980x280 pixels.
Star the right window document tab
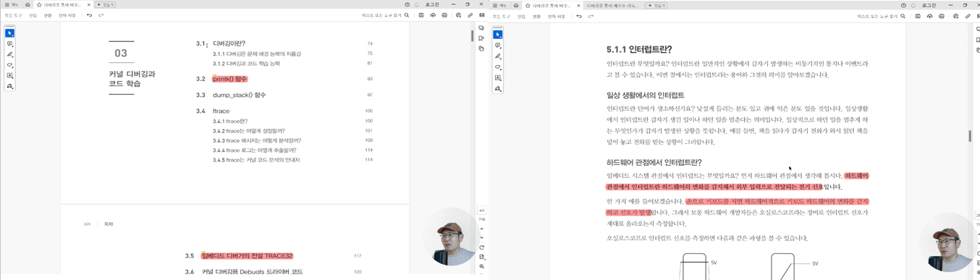pos(528,5)
